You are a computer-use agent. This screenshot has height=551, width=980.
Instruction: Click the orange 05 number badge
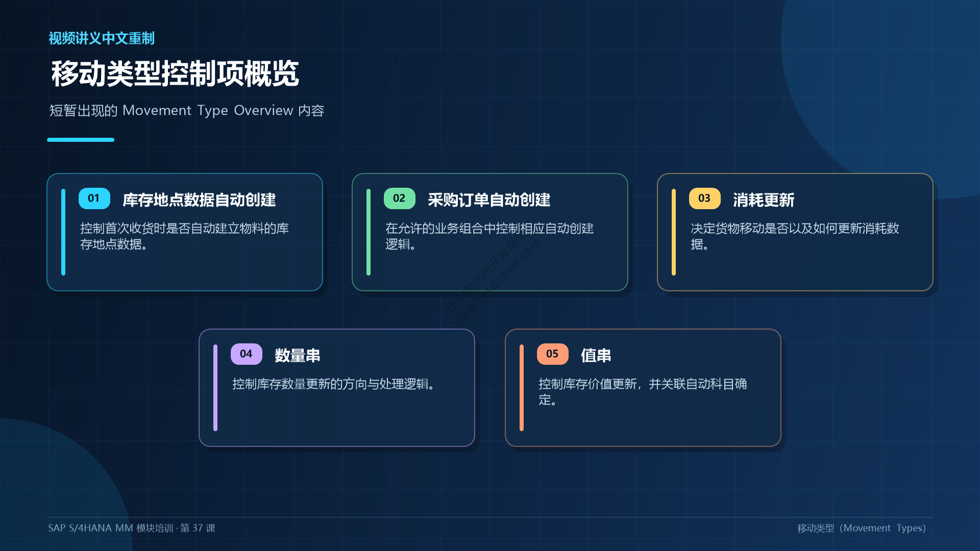553,354
